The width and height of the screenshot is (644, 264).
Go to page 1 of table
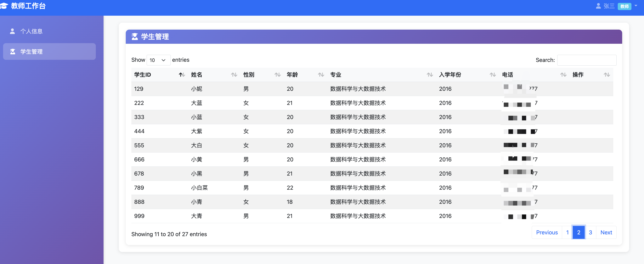[567, 232]
